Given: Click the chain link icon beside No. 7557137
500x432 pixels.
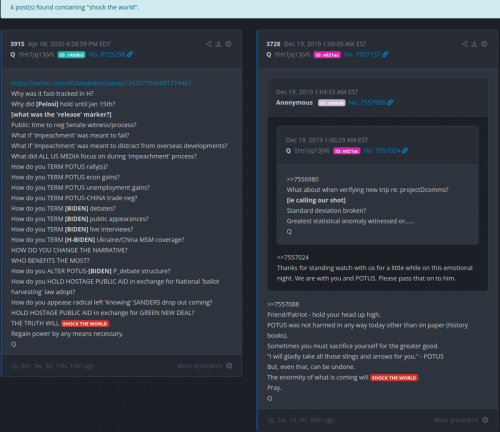Looking at the screenshot, I should pos(385,54).
